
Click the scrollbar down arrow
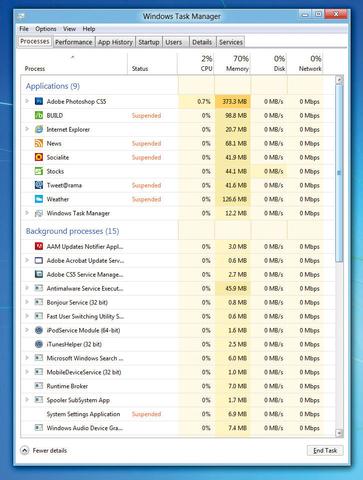(x=339, y=433)
